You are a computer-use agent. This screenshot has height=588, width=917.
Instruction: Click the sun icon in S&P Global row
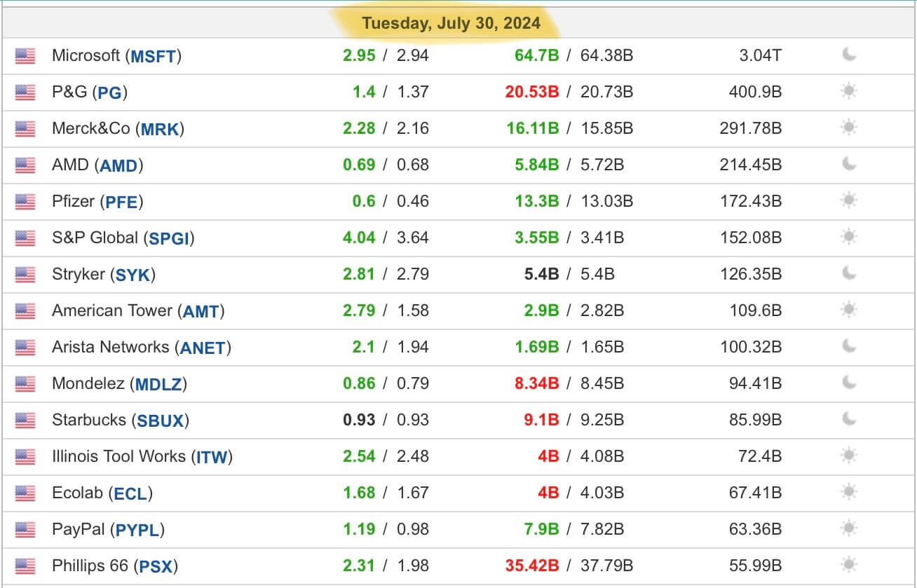click(849, 237)
